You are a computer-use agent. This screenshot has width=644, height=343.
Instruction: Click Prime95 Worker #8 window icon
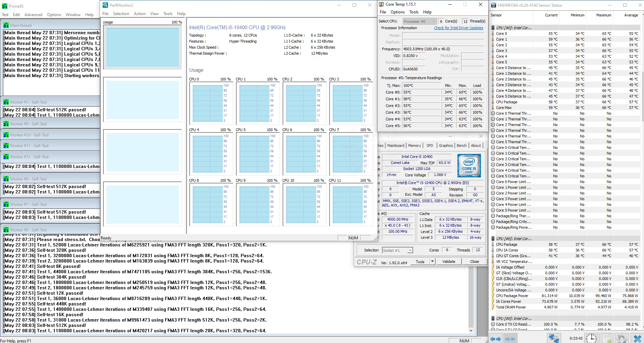tap(6, 230)
